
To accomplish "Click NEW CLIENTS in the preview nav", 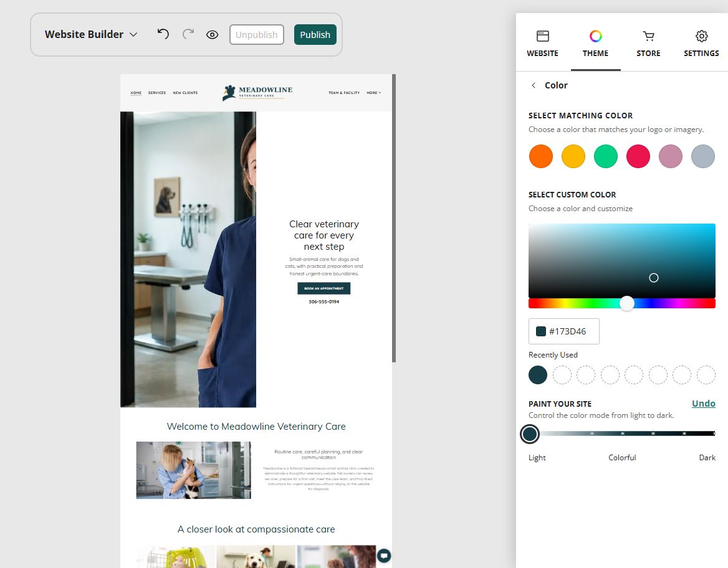I will coord(185,93).
